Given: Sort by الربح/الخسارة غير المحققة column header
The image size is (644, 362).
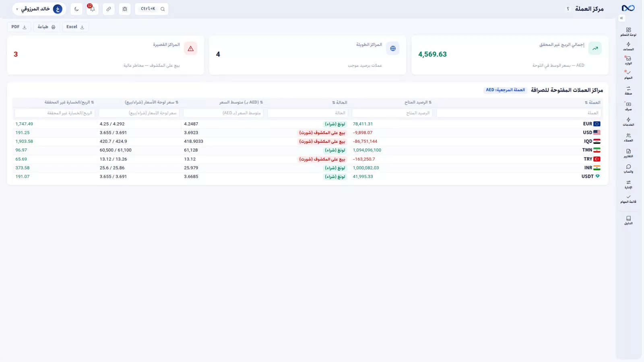Looking at the screenshot, I should tap(69, 103).
